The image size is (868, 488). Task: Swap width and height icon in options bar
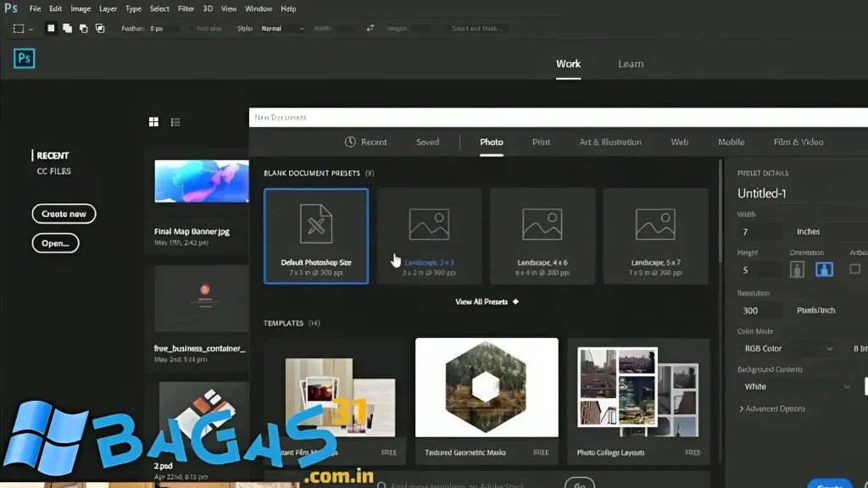click(x=370, y=28)
